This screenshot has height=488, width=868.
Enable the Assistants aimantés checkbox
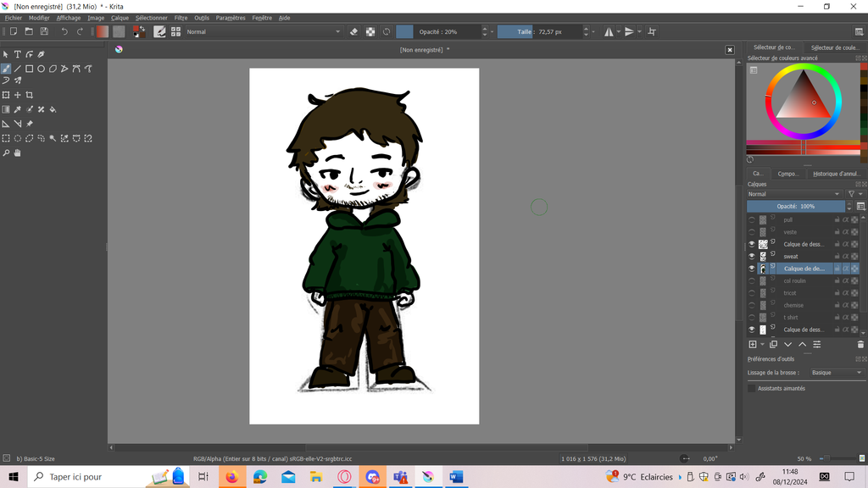point(752,388)
